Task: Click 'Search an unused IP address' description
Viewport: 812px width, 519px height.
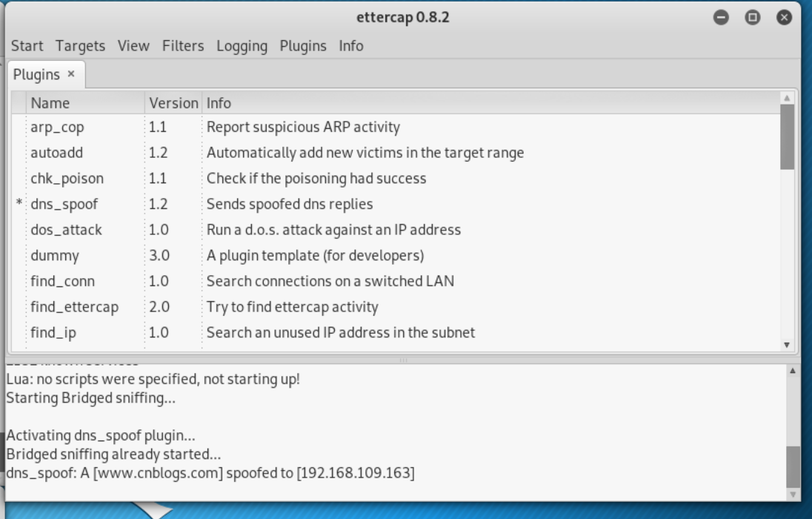Action: [x=340, y=332]
